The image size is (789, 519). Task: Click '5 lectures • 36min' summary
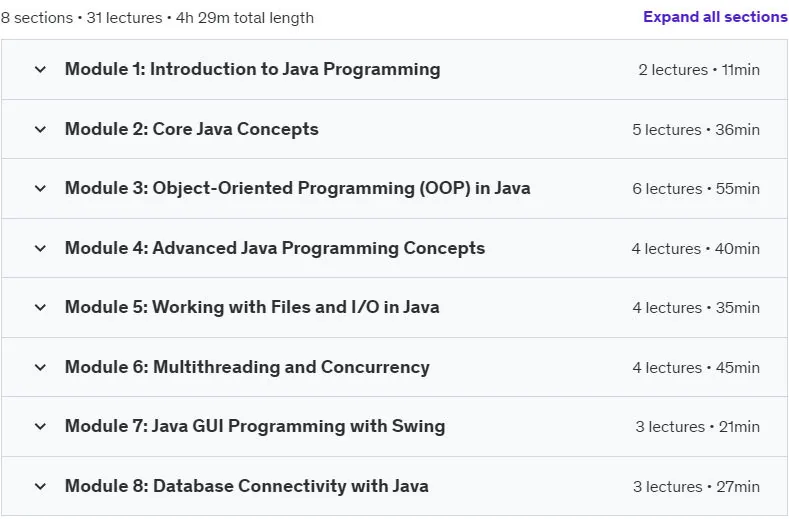point(696,129)
